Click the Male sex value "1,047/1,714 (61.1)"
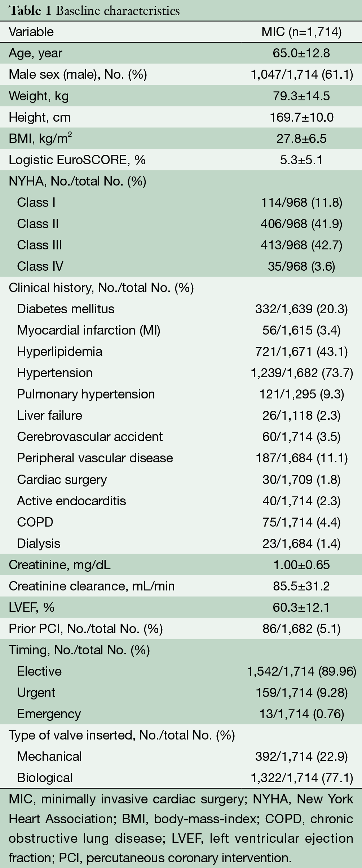 click(x=301, y=74)
